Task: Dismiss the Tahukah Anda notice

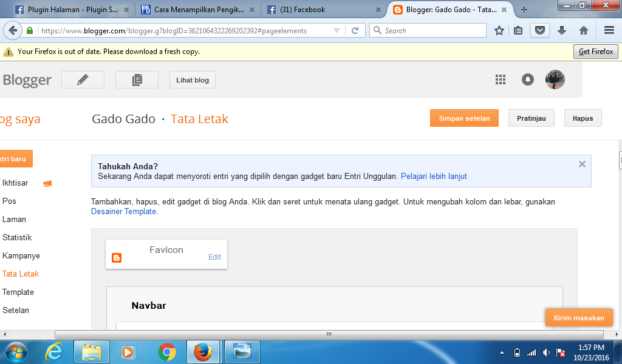Action: pos(582,164)
